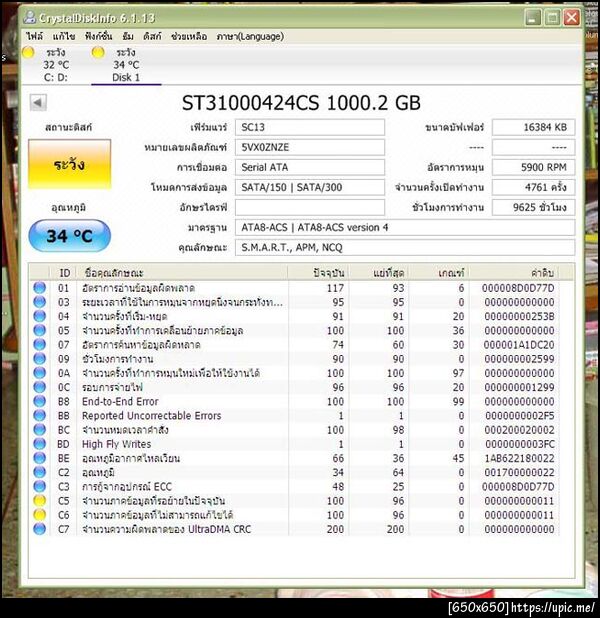Image resolution: width=600 pixels, height=618 pixels.
Task: Minimize the CrystalDiskInfo window
Action: (532, 17)
